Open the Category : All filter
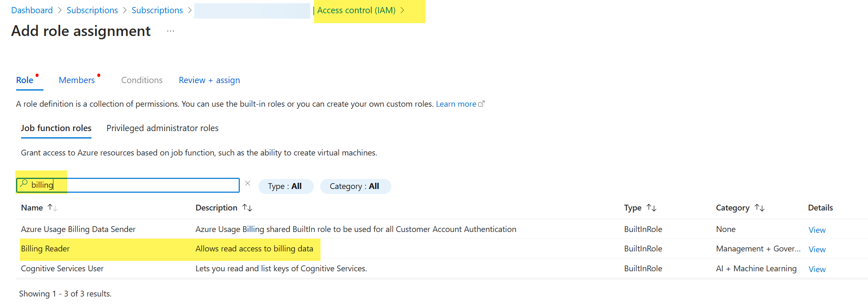Viewport: 868px width, 306px height. [355, 186]
